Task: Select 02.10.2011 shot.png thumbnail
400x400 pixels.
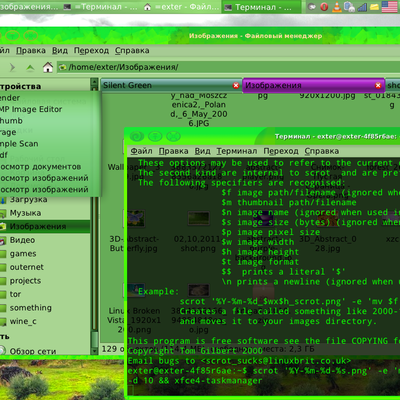Action: click(199, 219)
